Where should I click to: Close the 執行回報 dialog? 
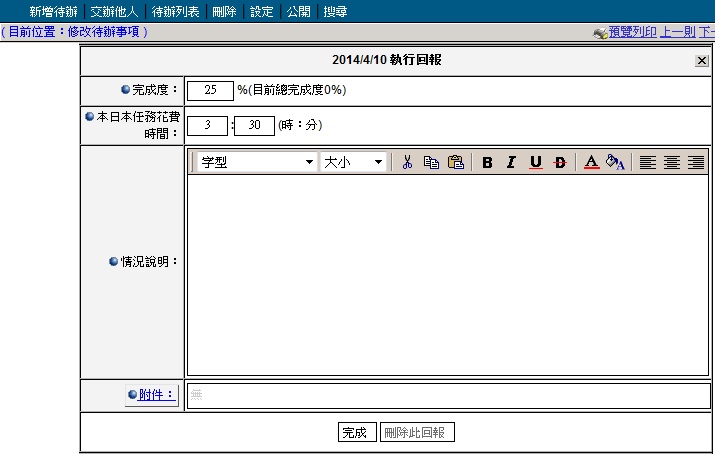[701, 61]
